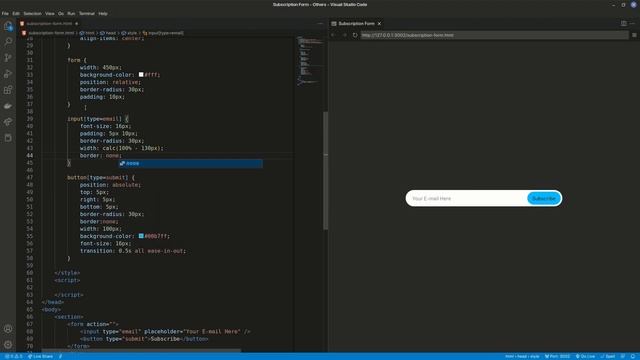Click the preview browser back arrow
The height and width of the screenshot is (360, 640).
click(x=333, y=35)
